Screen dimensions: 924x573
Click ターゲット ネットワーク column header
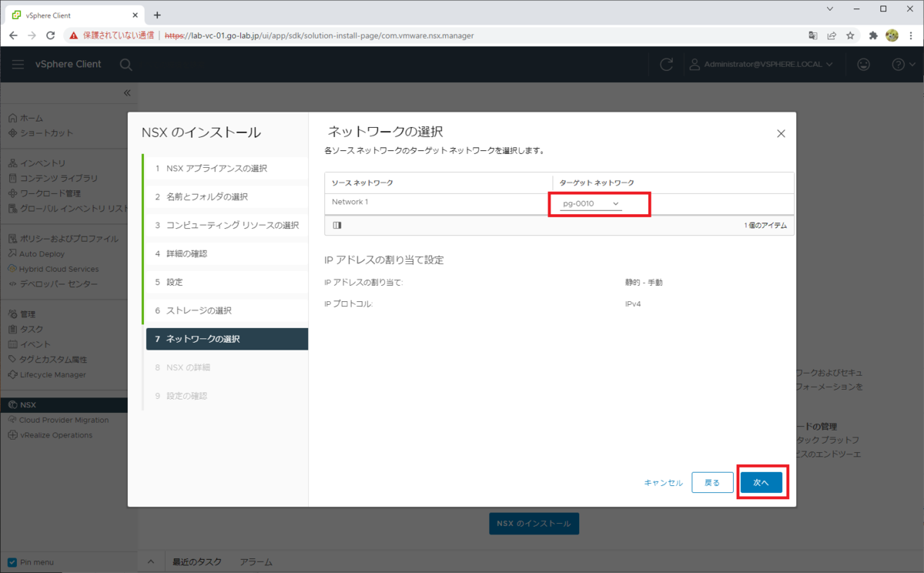(x=673, y=183)
